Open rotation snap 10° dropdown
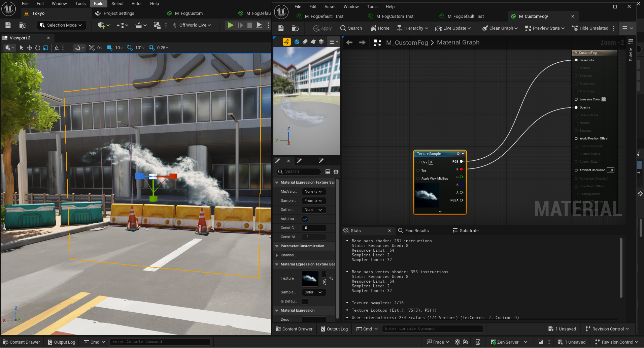The width and height of the screenshot is (644, 348). click(140, 48)
